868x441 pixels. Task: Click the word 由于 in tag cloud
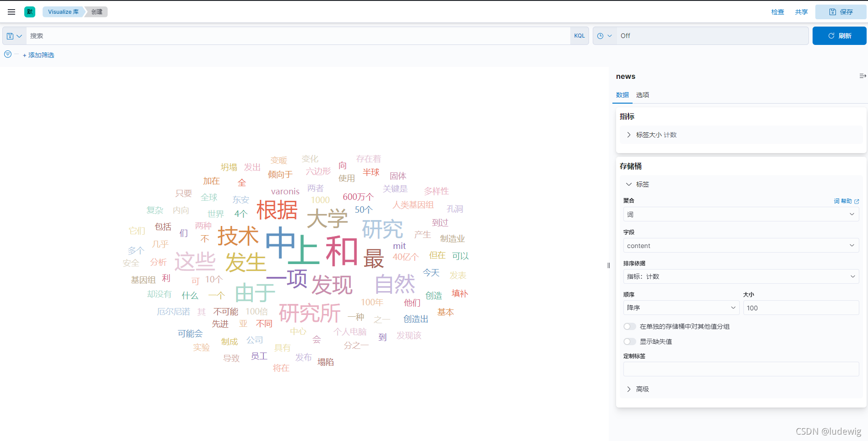coord(255,293)
